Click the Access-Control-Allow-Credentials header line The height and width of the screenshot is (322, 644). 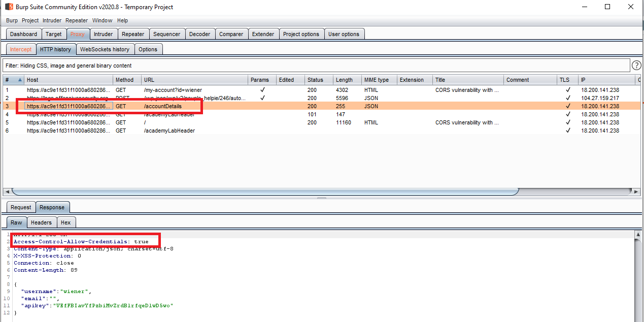coord(81,242)
